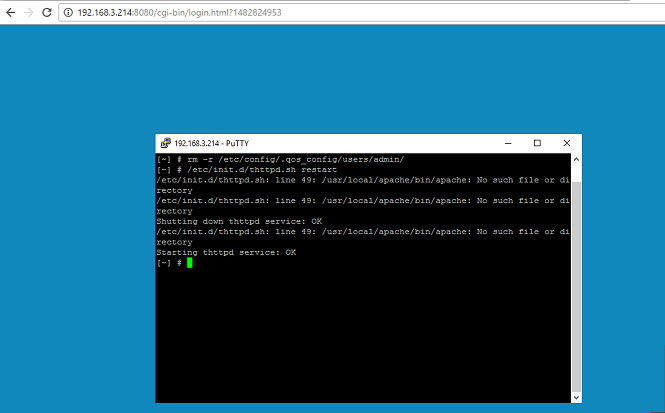Minimize the PuTTY window

pyautogui.click(x=508, y=143)
